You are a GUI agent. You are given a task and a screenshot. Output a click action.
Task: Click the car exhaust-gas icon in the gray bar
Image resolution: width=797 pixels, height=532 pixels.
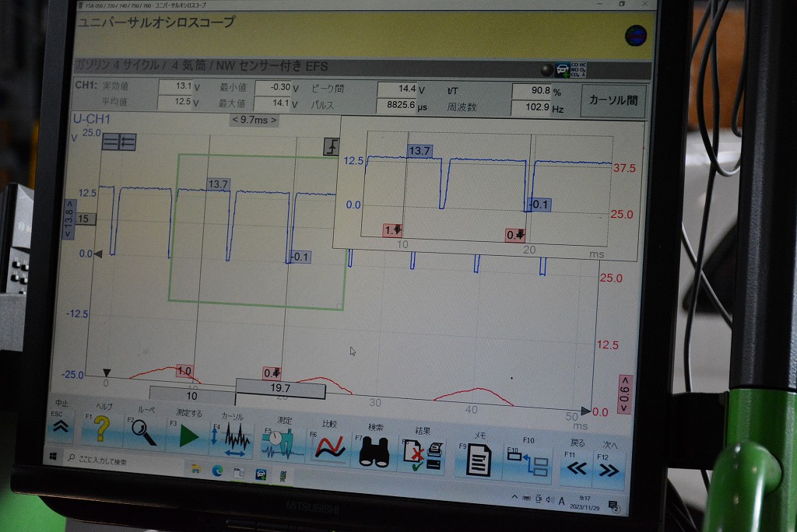pyautogui.click(x=562, y=70)
